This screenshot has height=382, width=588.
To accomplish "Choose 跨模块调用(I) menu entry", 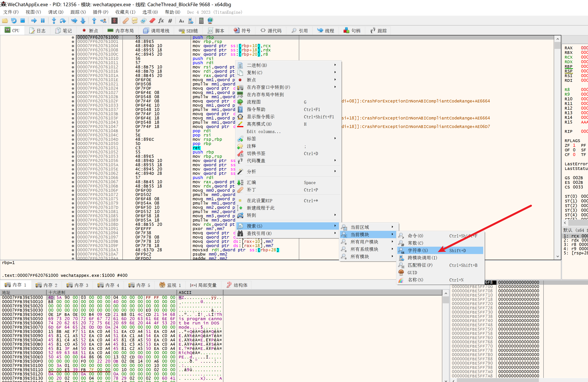I will coord(440,258).
